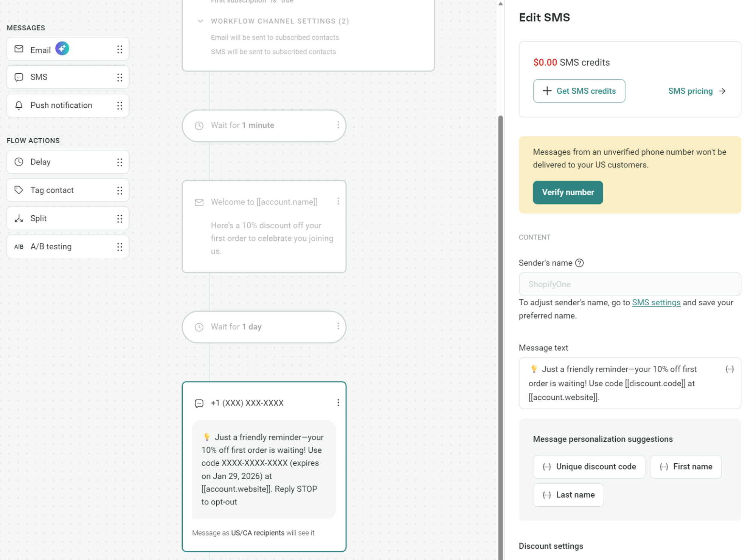The height and width of the screenshot is (560, 756).
Task: Click the personalization braces icon in Message text
Action: point(729,369)
